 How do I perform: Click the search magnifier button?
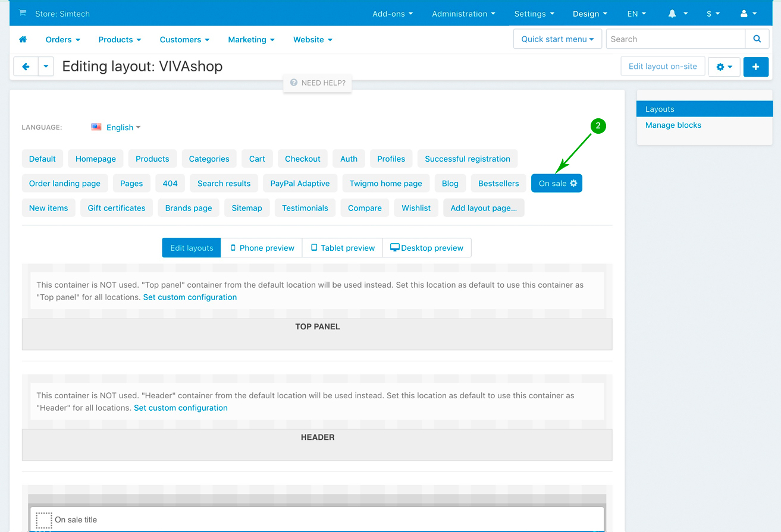pyautogui.click(x=757, y=39)
